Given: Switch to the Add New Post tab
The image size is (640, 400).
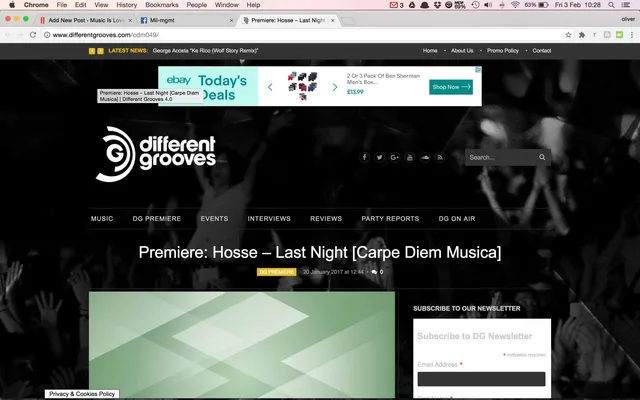Looking at the screenshot, I should pos(85,20).
